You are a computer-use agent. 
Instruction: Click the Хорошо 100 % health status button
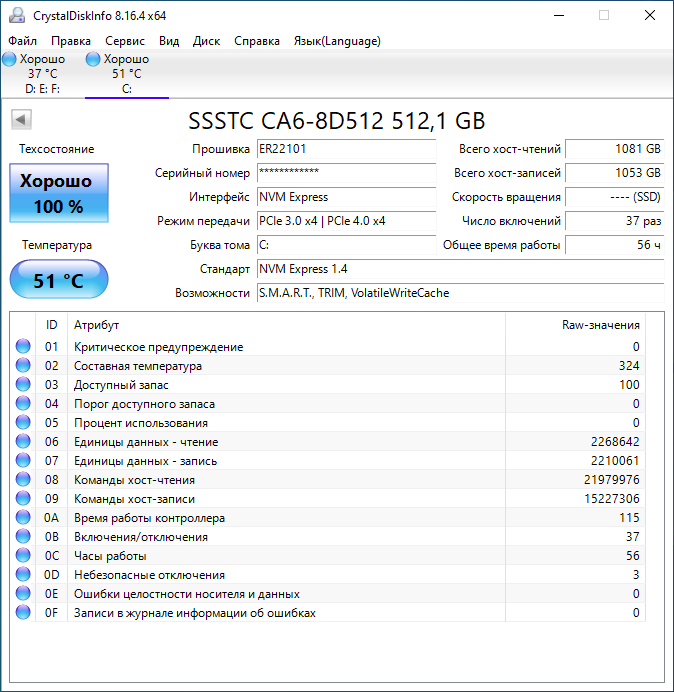coord(59,193)
